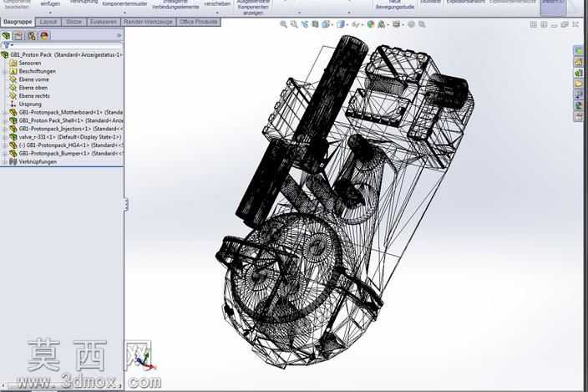Click the Display Style cube icon
The height and width of the screenshot is (392, 588).
[x=340, y=24]
